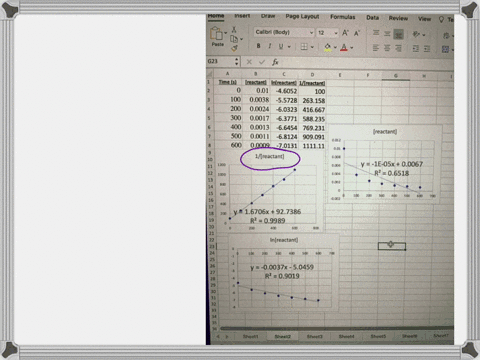This screenshot has width=480, height=360.
Task: Align text right
Action: 398,49
